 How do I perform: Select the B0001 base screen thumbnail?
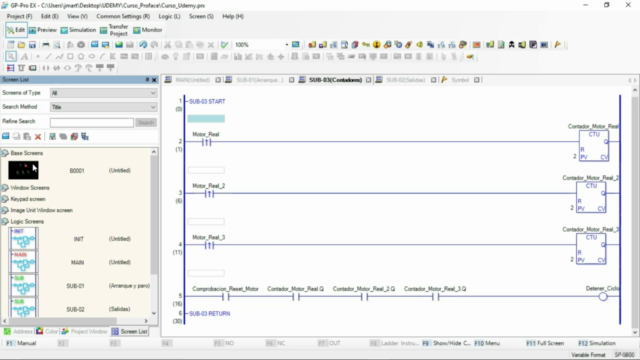(x=23, y=170)
